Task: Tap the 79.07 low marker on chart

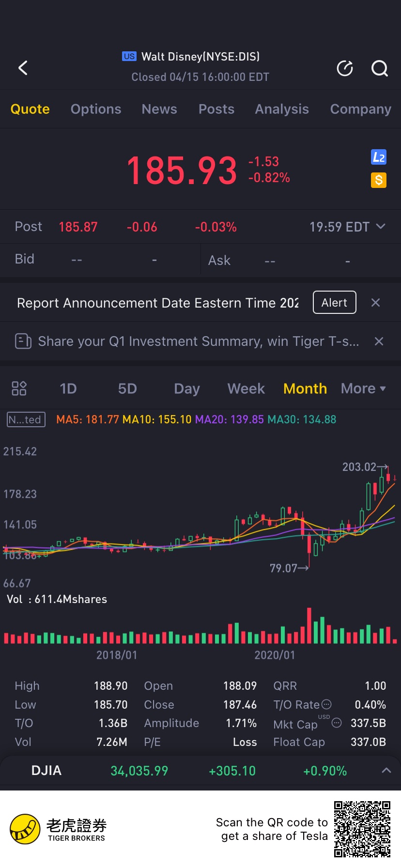Action: (x=289, y=568)
